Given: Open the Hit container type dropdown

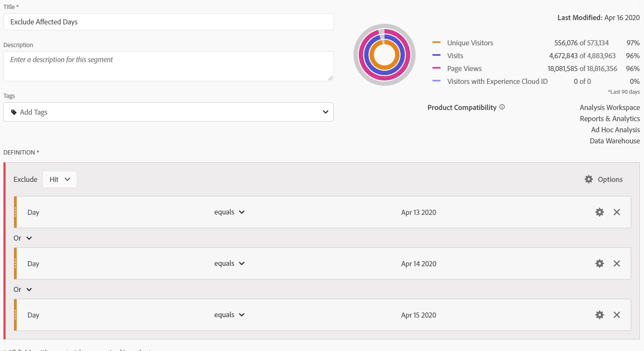Looking at the screenshot, I should pyautogui.click(x=60, y=179).
